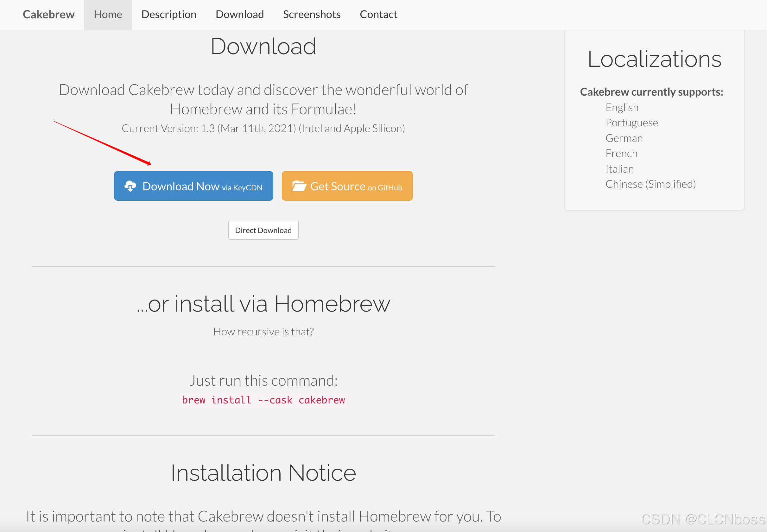Click the French localization entry

621,153
